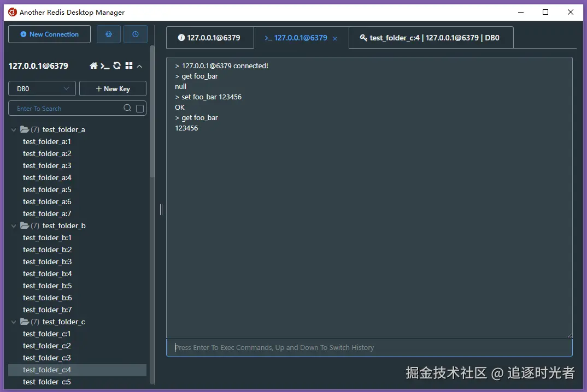
Task: Click the console output resize grip
Action: [570, 336]
